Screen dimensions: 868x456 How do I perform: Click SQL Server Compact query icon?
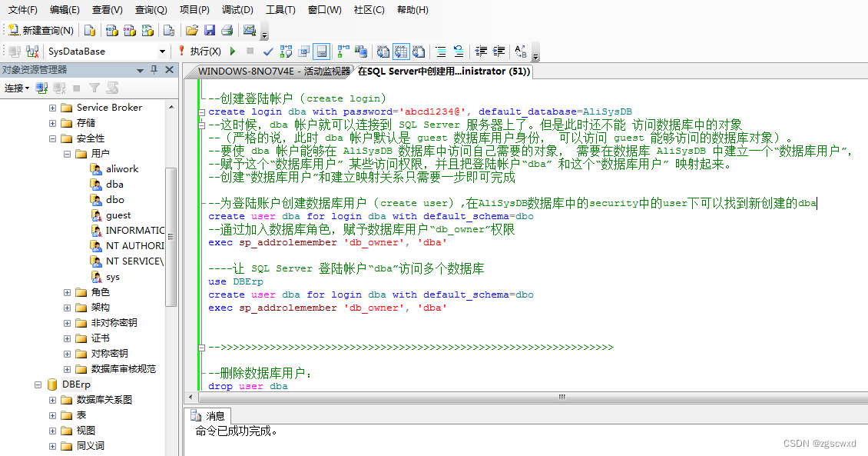tap(170, 31)
